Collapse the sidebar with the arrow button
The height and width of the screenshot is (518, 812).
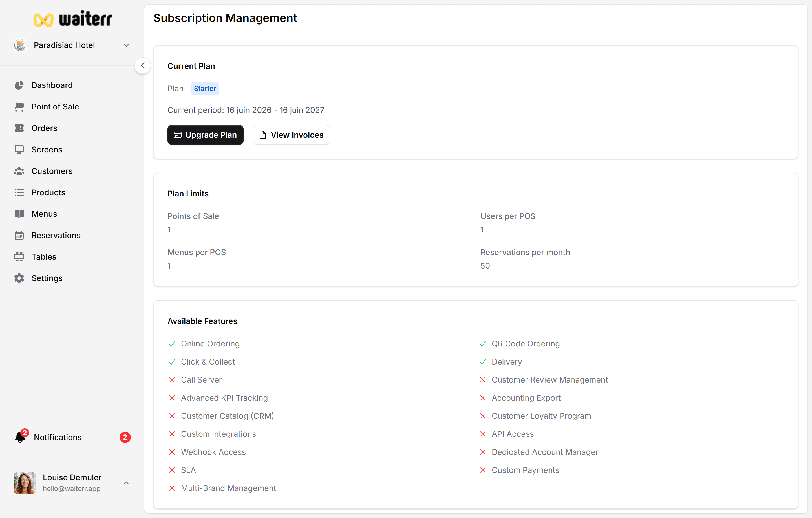(x=143, y=65)
